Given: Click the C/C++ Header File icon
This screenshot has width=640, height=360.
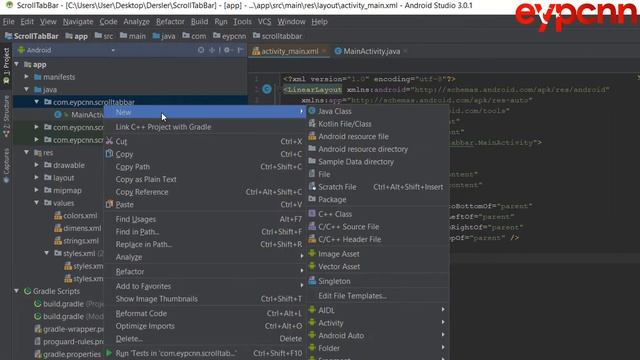Looking at the screenshot, I should (x=312, y=239).
